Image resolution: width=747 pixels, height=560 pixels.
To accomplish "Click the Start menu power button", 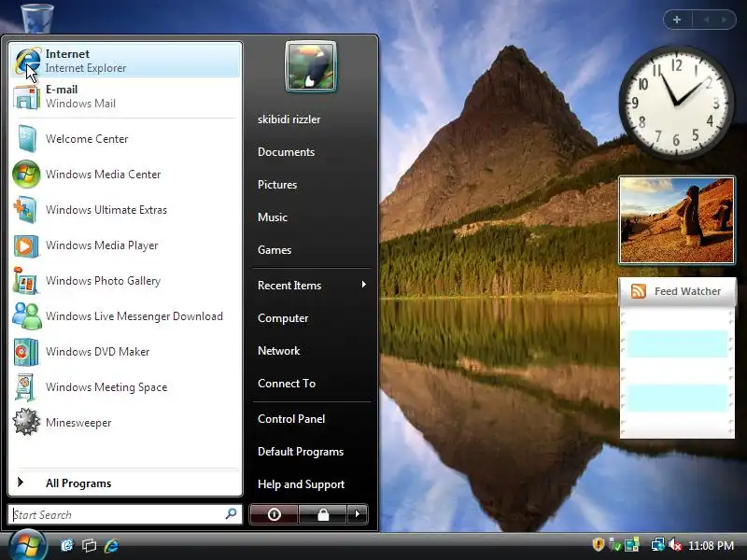I will pyautogui.click(x=274, y=514).
